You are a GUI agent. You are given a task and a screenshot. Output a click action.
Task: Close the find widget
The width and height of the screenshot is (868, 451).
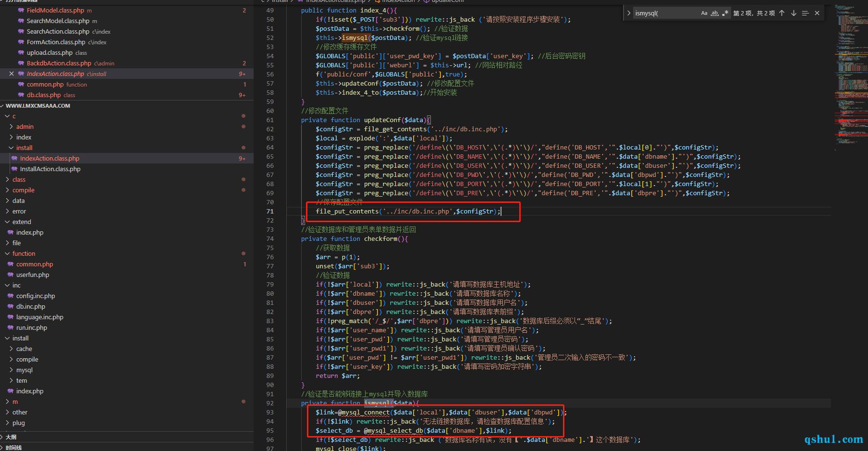817,13
